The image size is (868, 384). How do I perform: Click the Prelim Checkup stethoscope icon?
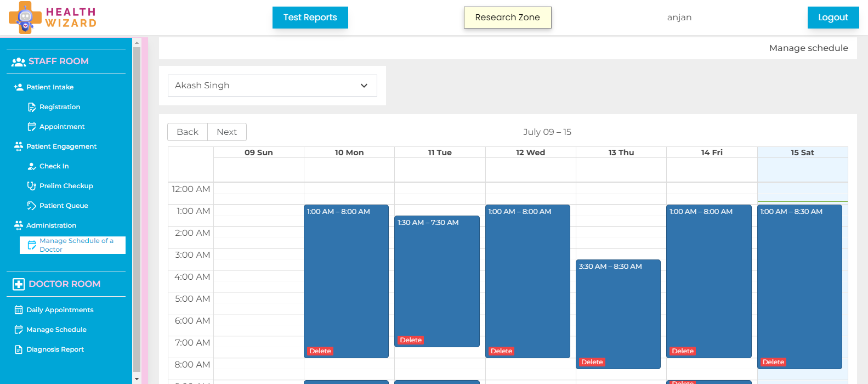pyautogui.click(x=32, y=186)
